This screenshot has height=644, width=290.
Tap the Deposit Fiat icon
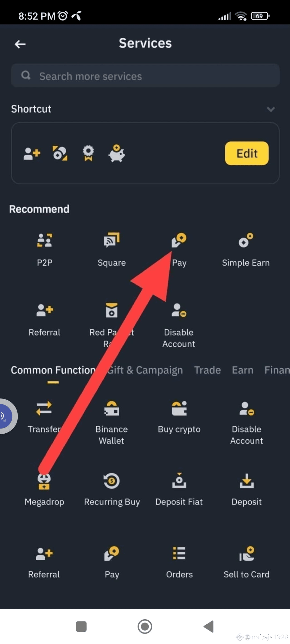[179, 481]
